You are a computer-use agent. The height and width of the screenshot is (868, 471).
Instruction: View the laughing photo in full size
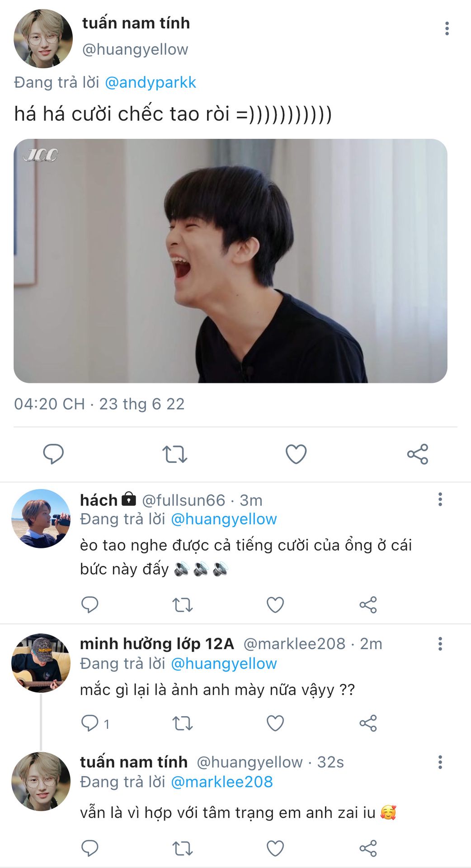231,261
